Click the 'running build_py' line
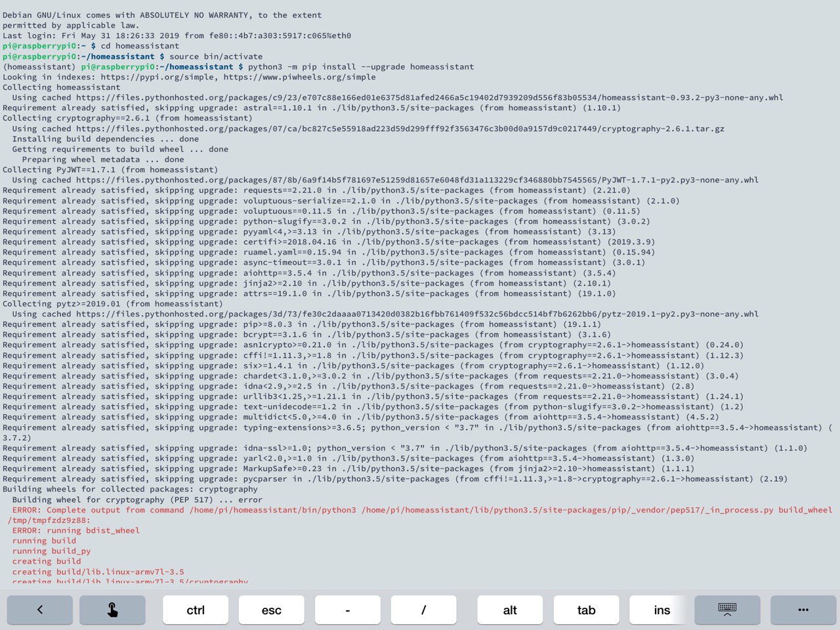 point(52,551)
